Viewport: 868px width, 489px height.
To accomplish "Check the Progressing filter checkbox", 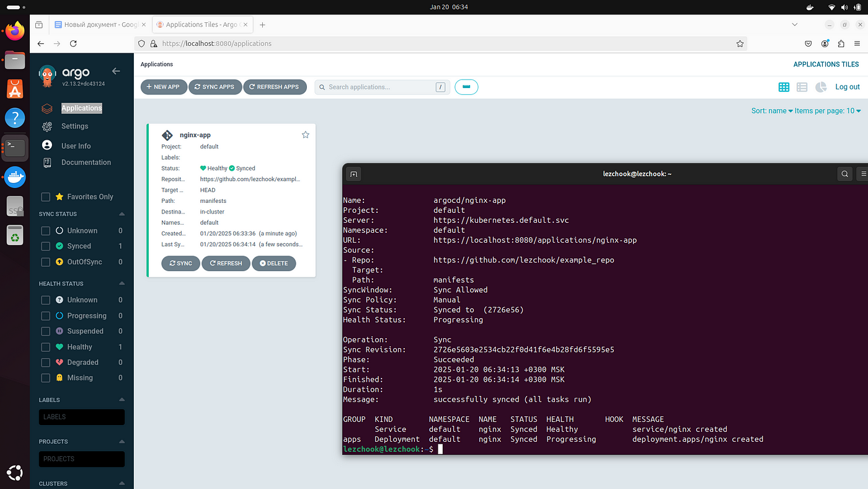I will coord(45,316).
